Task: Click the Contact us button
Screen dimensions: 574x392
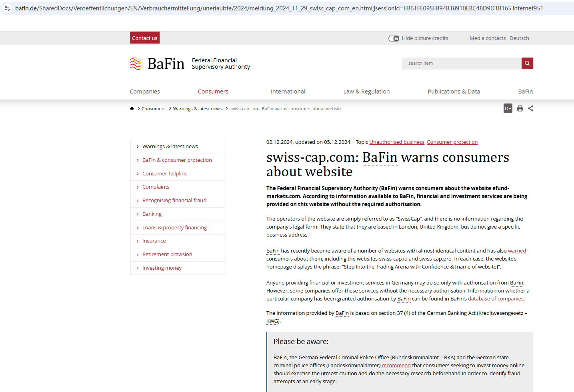Action: pos(145,38)
